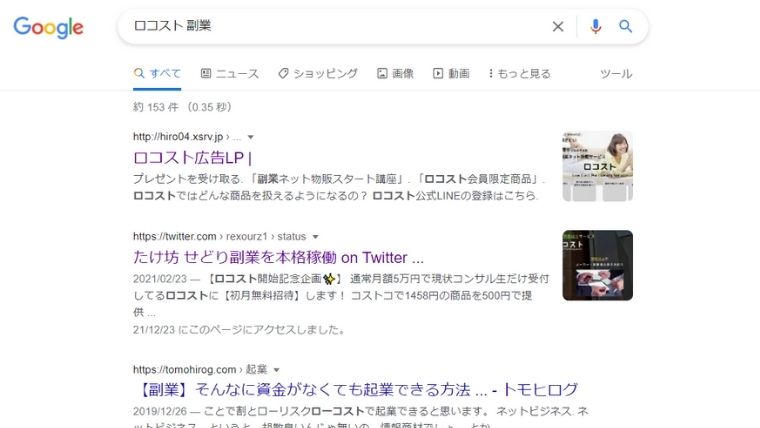This screenshot has width=760, height=428.
Task: Click the http://hiro04.xsrv.jp URL text
Action: [178, 137]
